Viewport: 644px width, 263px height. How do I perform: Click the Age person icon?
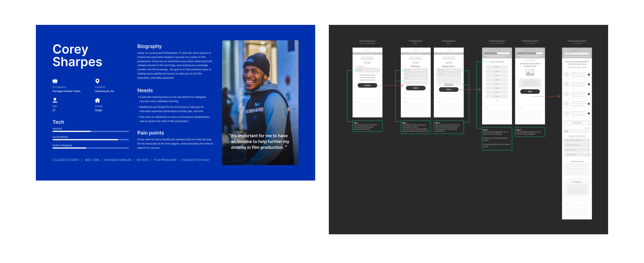click(55, 100)
